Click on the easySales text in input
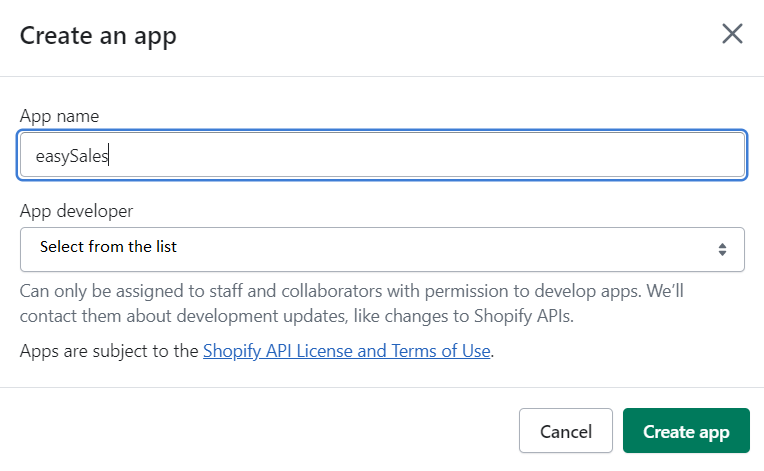This screenshot has width=764, height=471. (x=72, y=156)
